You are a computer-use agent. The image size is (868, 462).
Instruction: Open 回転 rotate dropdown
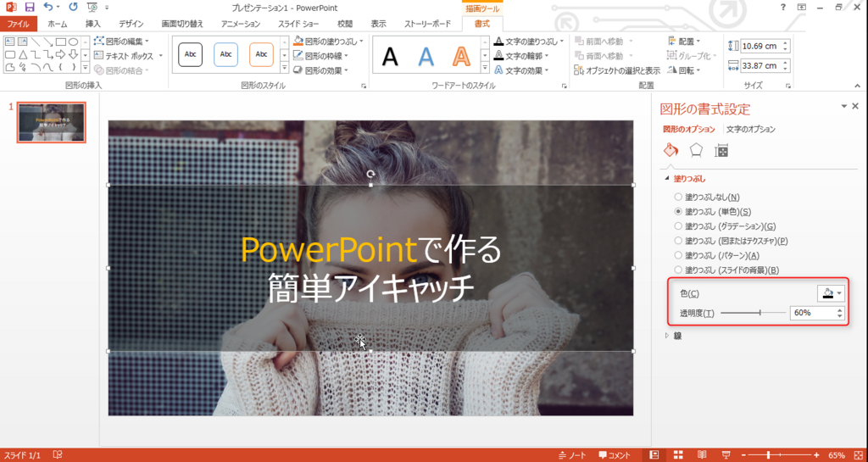[684, 70]
